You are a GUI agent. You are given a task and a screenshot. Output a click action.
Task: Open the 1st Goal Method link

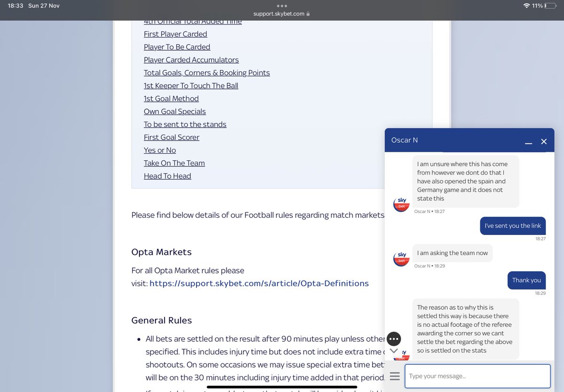(171, 99)
